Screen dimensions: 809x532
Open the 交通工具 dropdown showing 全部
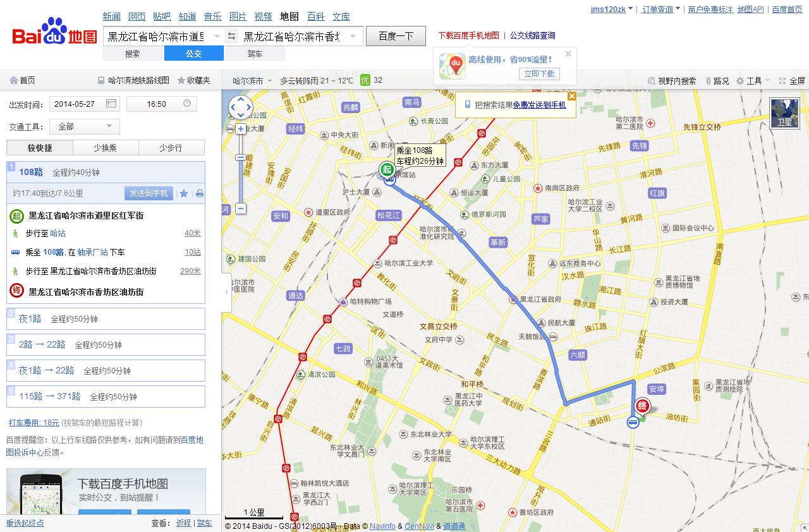click(x=84, y=126)
